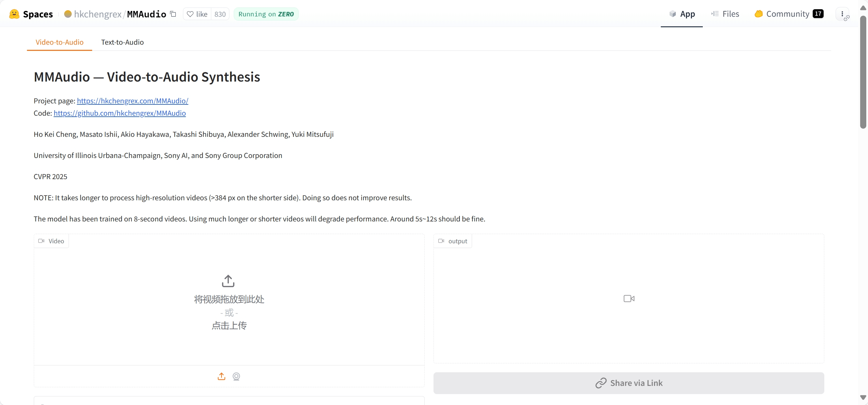Click the Share via Link button
Image resolution: width=868 pixels, height=405 pixels.
pos(629,383)
